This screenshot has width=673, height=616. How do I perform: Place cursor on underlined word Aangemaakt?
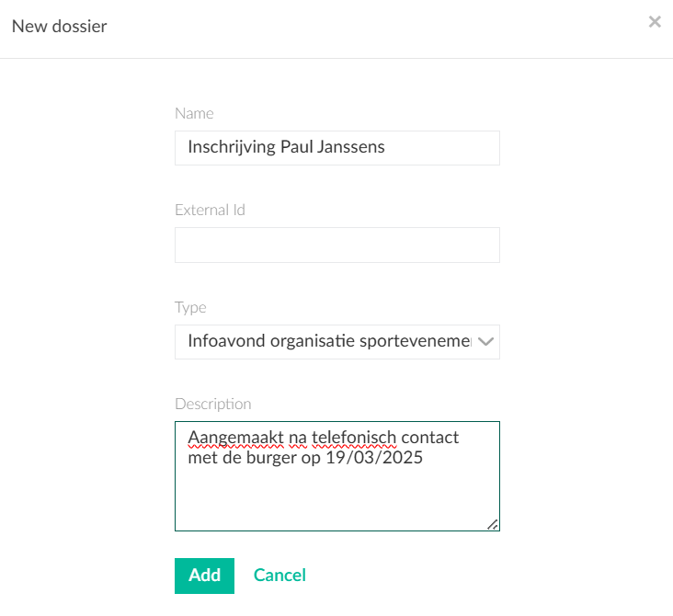(236, 438)
